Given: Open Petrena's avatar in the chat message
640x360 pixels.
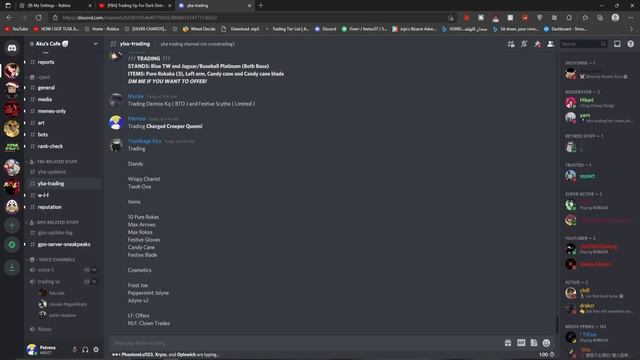Looking at the screenshot, I should 116,122.
